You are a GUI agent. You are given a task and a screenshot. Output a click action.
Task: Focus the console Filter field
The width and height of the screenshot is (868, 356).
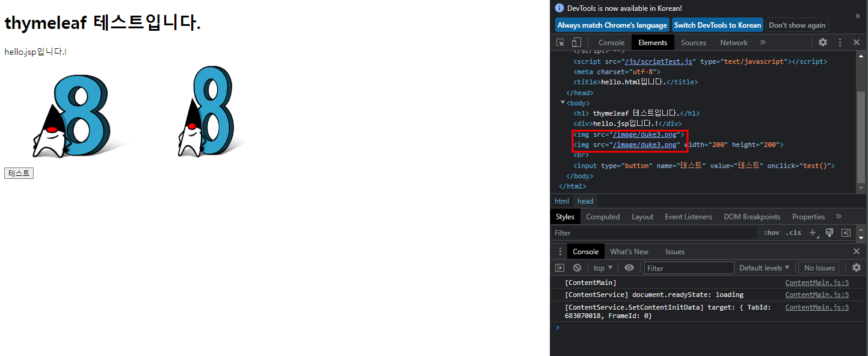click(689, 268)
